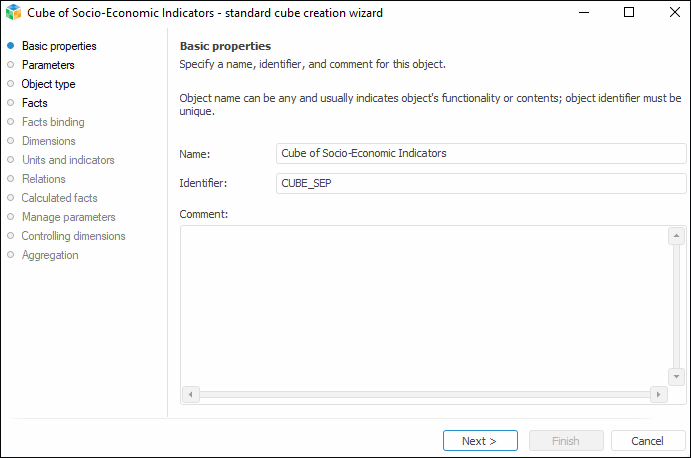
Task: Click the comment box scroll up arrow
Action: pos(676,237)
